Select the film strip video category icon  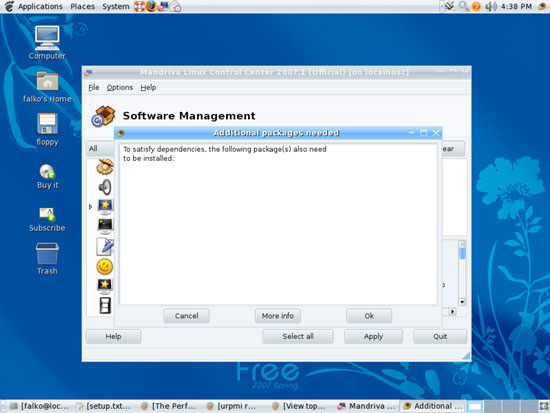[105, 305]
